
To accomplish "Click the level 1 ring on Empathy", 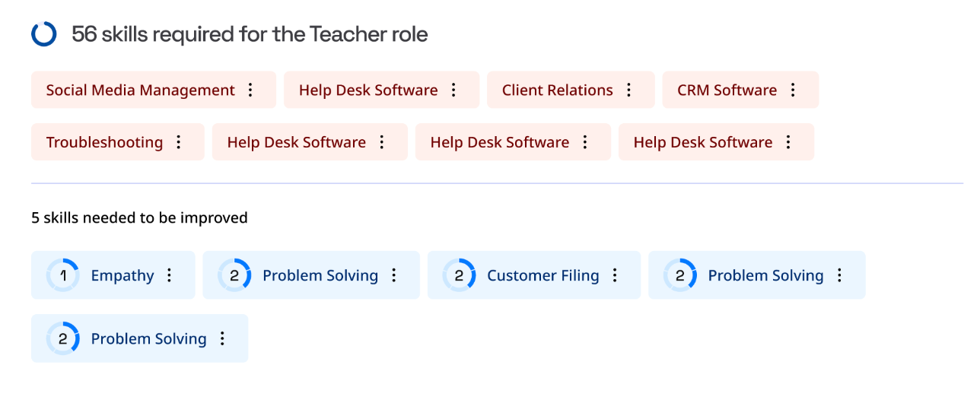I will pyautogui.click(x=63, y=275).
